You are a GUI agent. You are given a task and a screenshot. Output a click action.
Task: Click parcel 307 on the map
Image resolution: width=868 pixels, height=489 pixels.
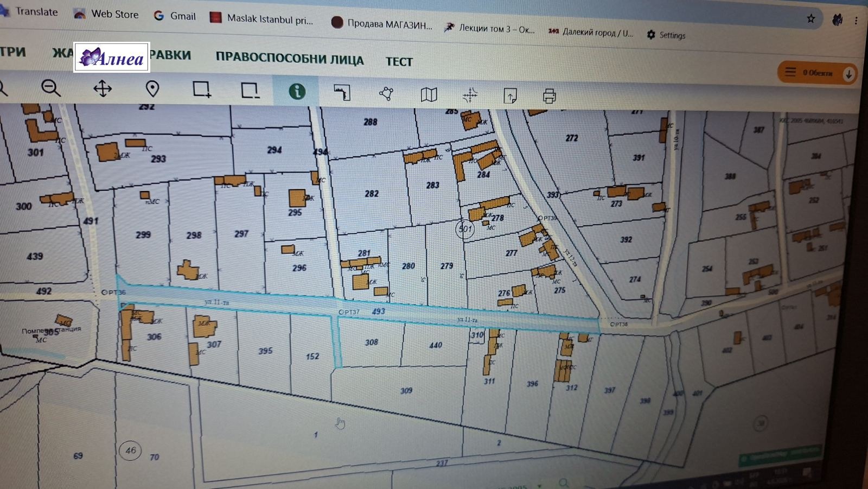pos(214,344)
